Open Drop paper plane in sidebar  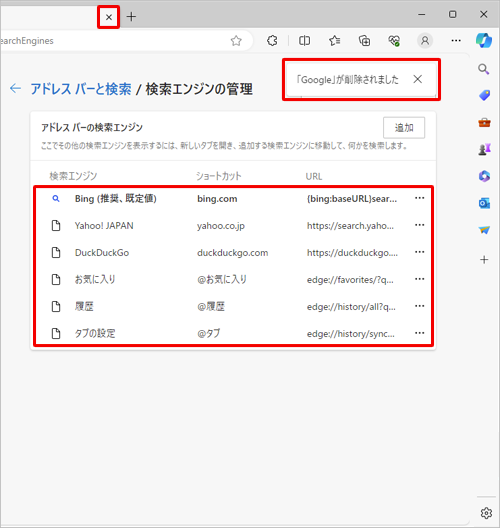[484, 230]
